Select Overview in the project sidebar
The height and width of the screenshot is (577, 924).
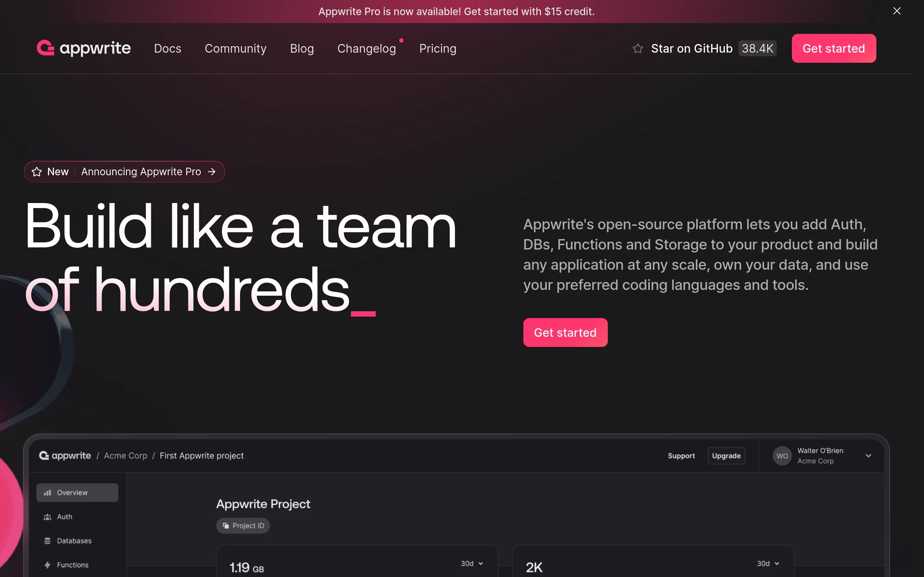[x=77, y=492]
